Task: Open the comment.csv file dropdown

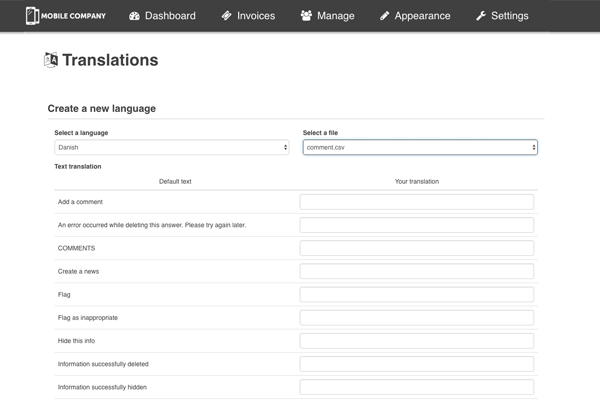Action: [420, 147]
